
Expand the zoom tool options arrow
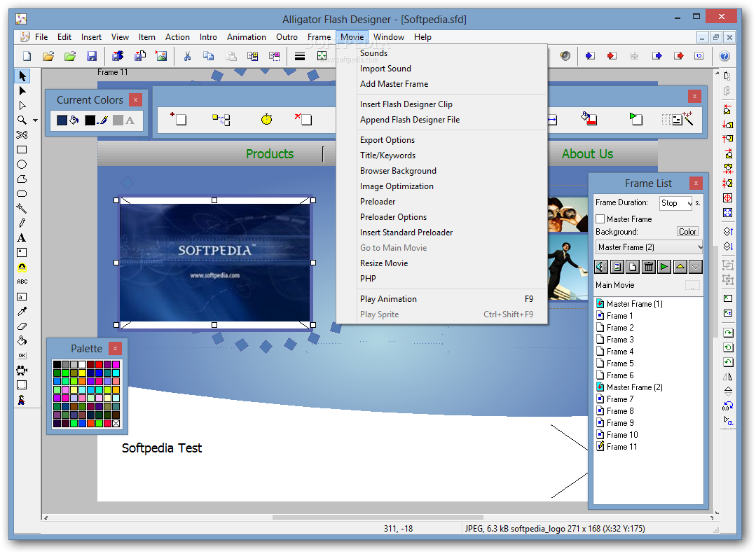(x=35, y=120)
